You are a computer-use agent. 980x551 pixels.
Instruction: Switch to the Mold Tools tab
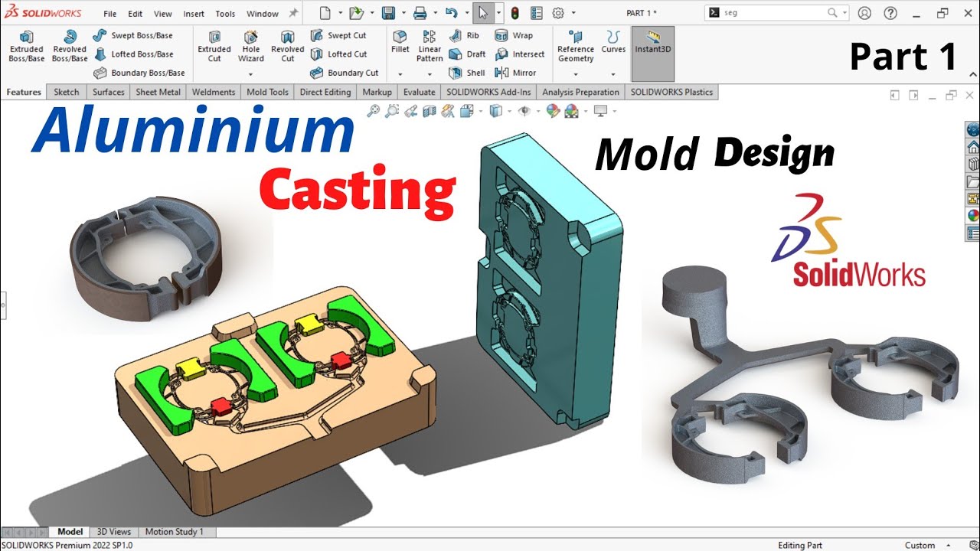(x=267, y=92)
